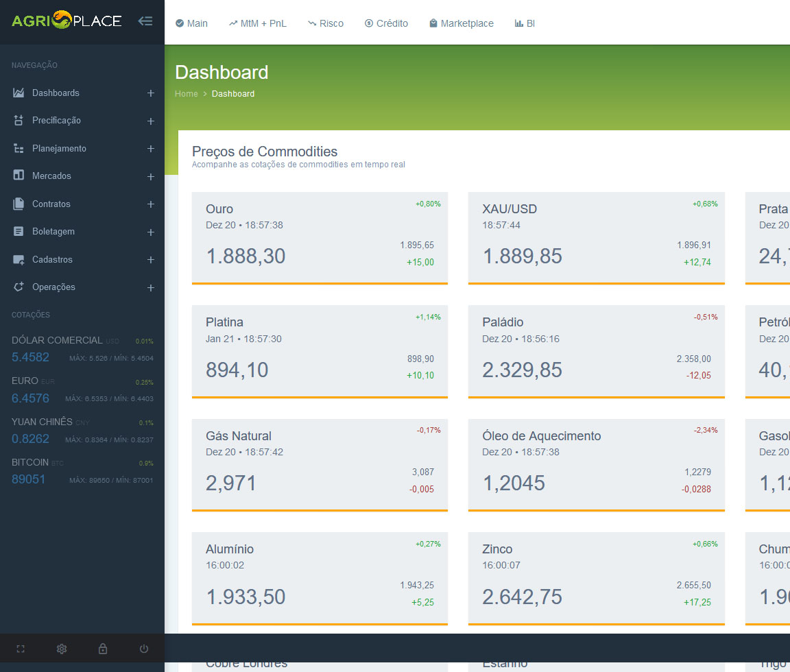Open the BI menu item
This screenshot has height=672, width=790.
[525, 23]
